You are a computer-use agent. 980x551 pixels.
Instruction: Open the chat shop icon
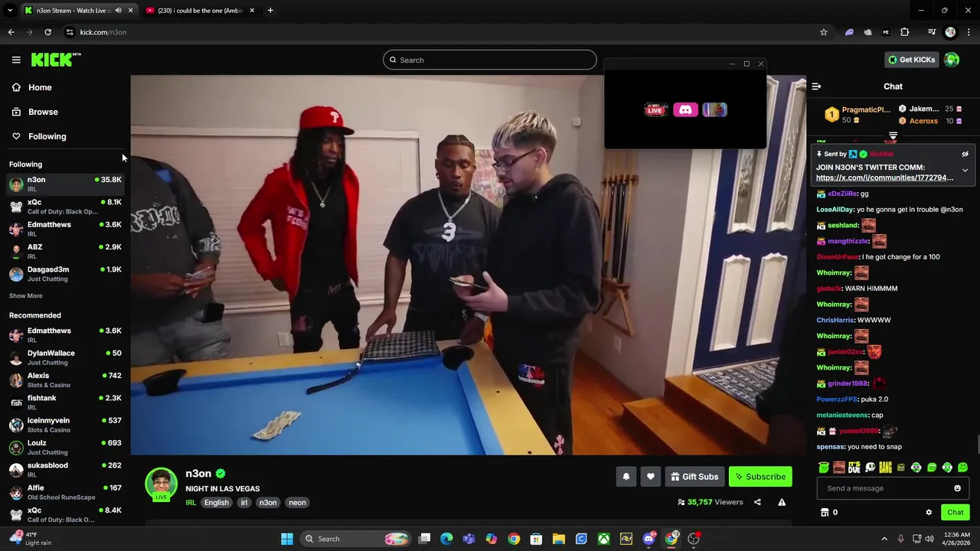[825, 513]
